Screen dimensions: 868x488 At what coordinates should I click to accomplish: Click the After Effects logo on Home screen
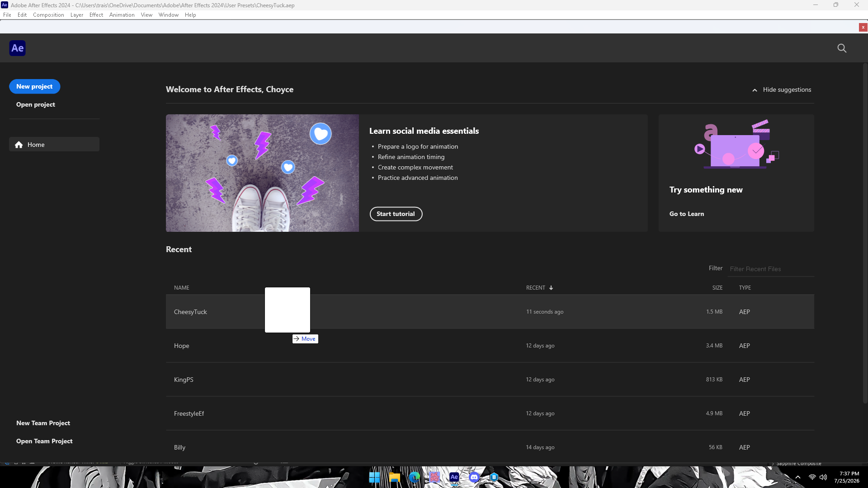pyautogui.click(x=17, y=48)
